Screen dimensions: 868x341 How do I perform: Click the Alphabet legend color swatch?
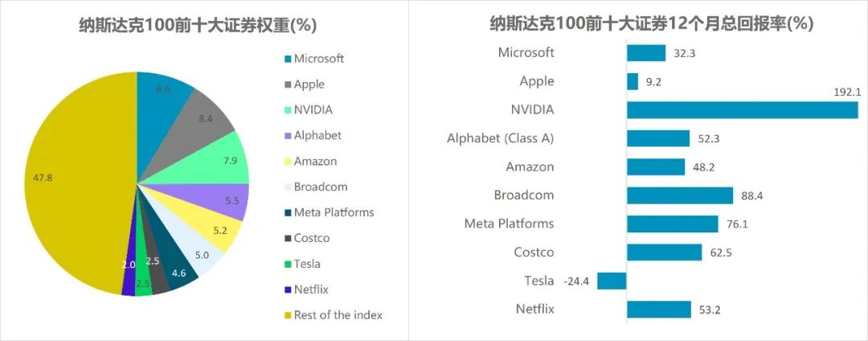coord(287,136)
